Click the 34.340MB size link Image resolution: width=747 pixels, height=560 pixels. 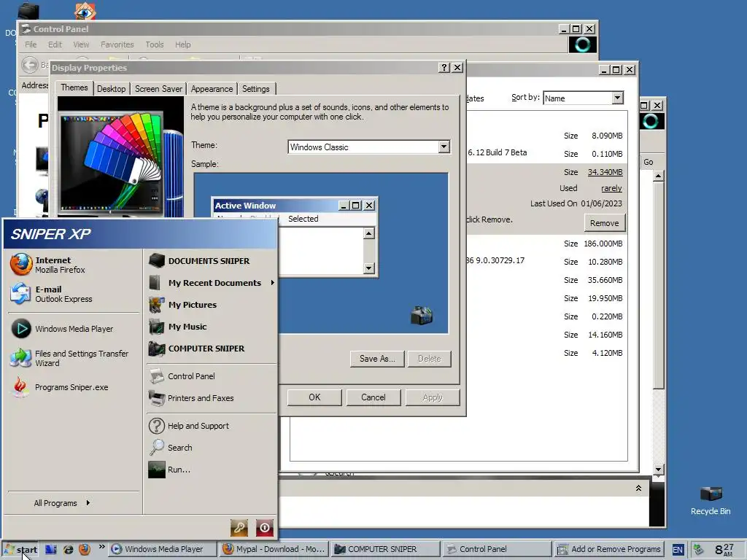605,172
